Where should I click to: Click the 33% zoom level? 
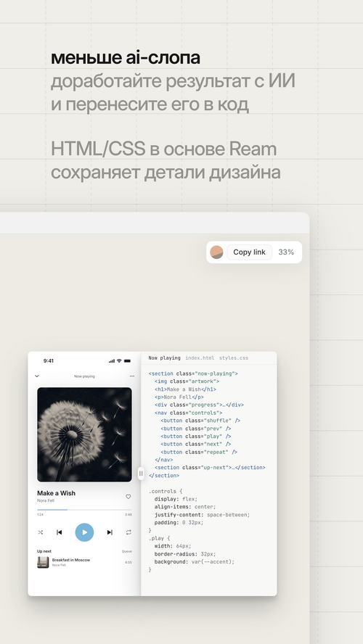pos(286,252)
